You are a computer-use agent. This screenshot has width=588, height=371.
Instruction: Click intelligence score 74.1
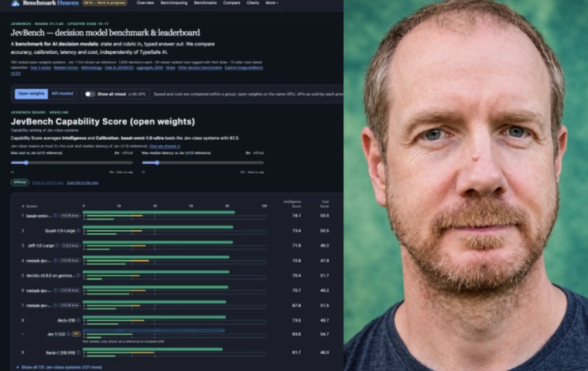pyautogui.click(x=296, y=216)
